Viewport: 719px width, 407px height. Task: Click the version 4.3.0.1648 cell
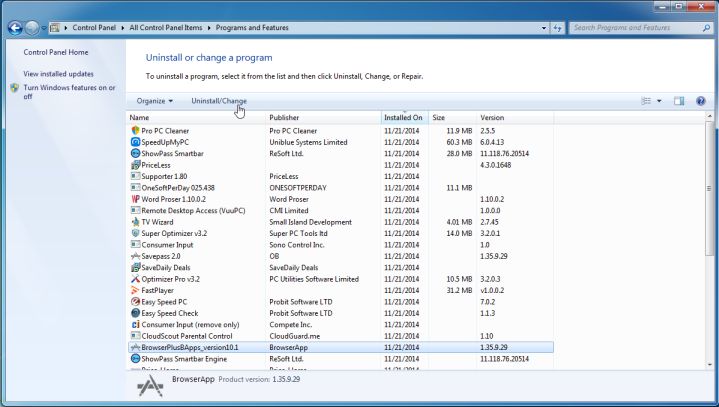496,165
